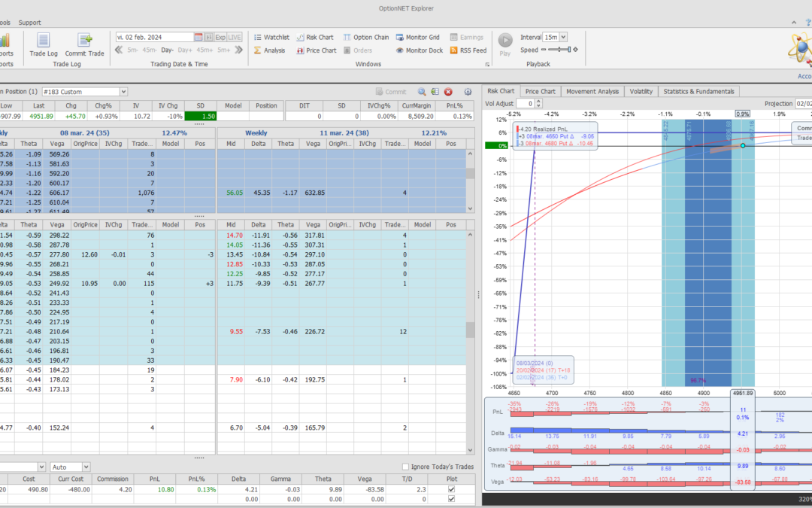
Task: Click the upper calls grid vertical scrollbar
Action: click(470, 181)
